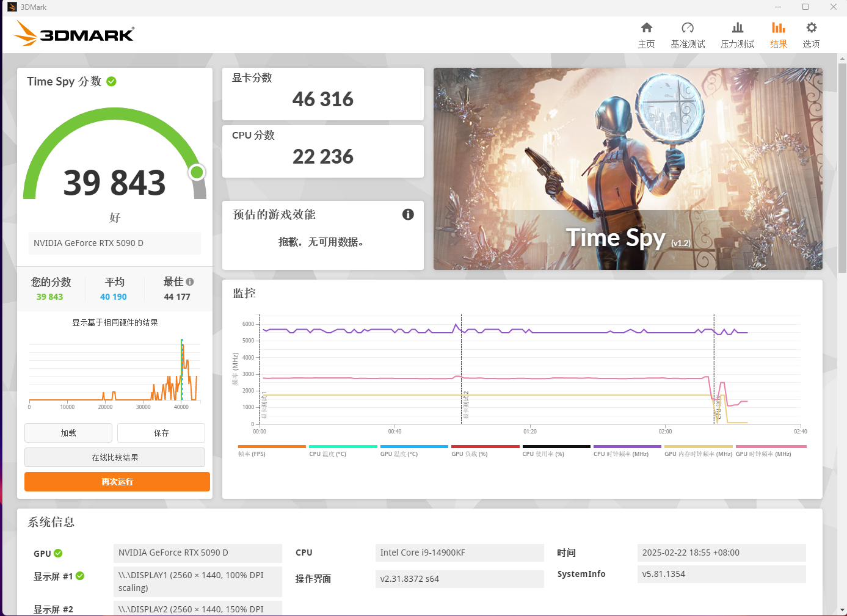Click the Display #1 verified checkmark
This screenshot has width=847, height=616.
click(x=80, y=576)
